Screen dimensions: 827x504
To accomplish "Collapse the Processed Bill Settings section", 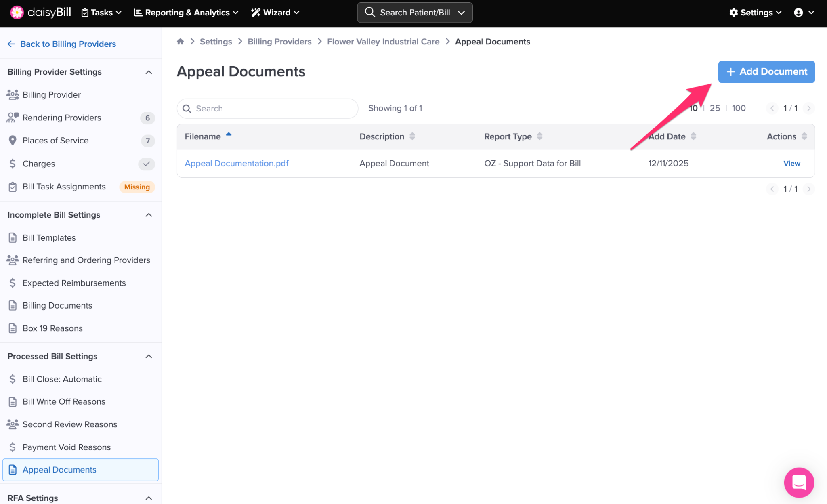I will [x=149, y=356].
